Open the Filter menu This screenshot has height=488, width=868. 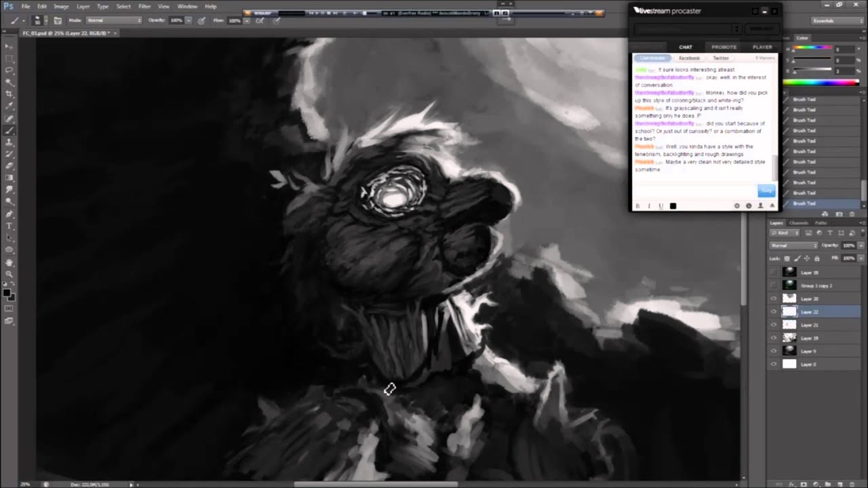[144, 6]
